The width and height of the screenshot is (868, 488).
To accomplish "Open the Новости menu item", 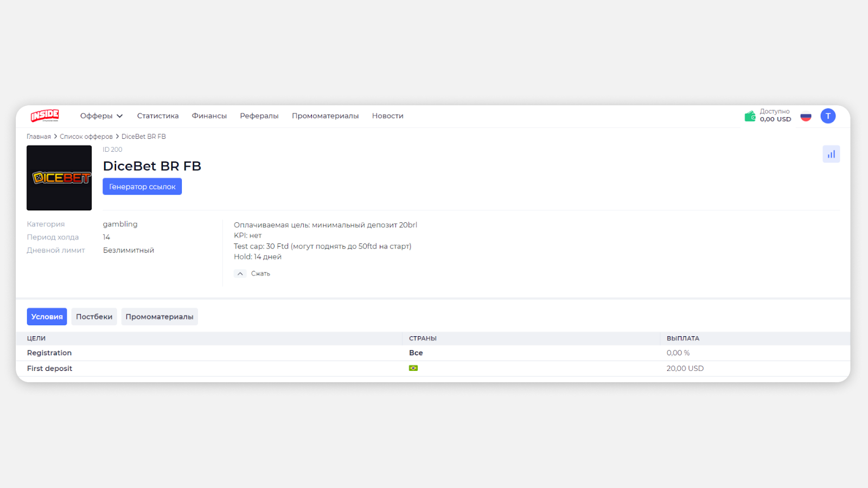I will click(x=388, y=116).
